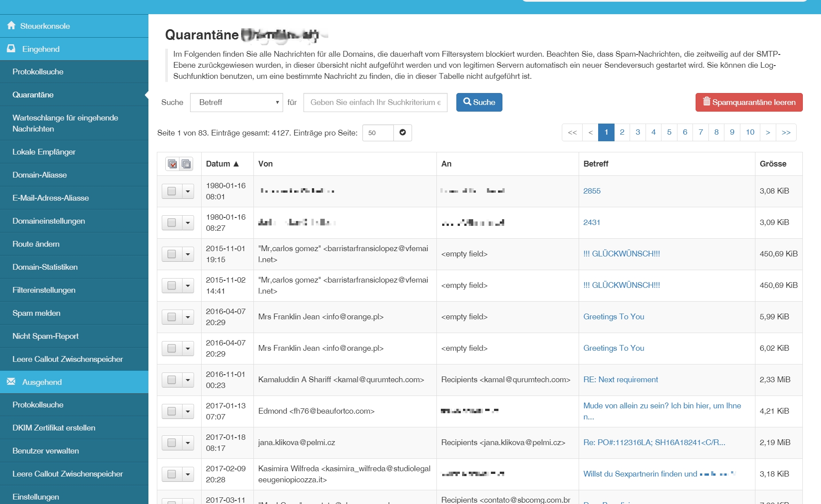The image size is (821, 504).
Task: Confirm entries per page with the check icon
Action: click(402, 133)
